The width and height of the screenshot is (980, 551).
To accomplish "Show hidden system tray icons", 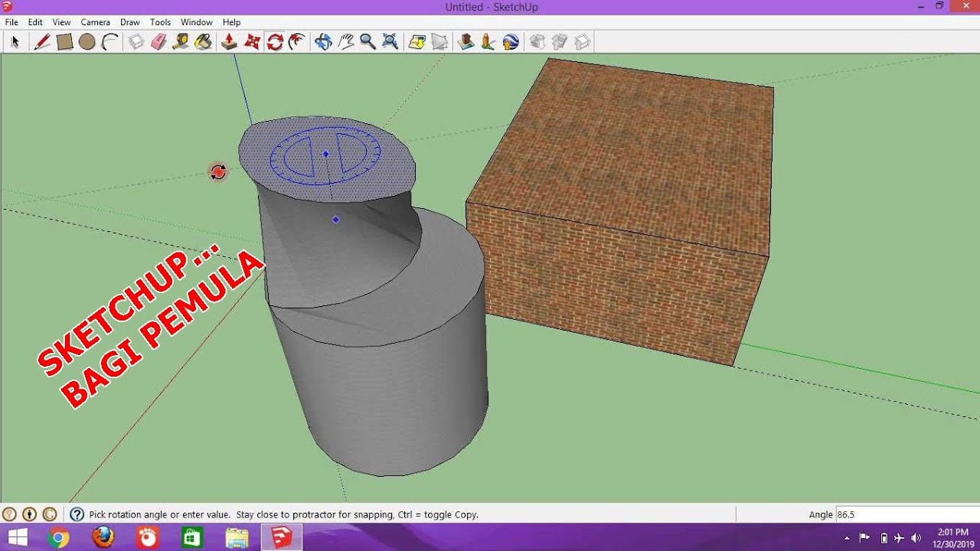I will click(x=847, y=538).
